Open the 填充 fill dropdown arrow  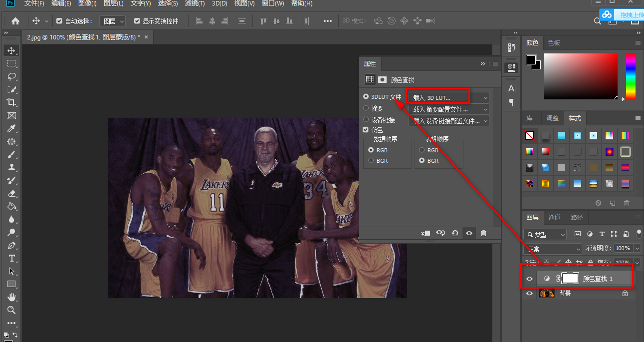(637, 262)
